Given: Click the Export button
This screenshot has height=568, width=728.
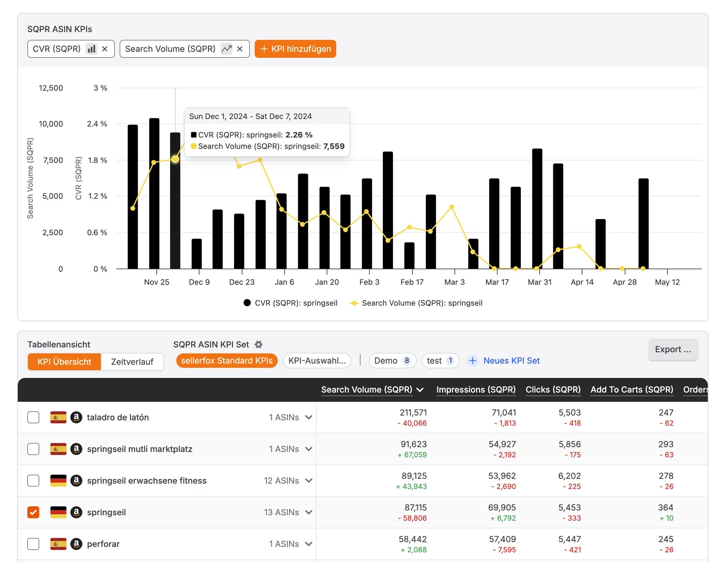Looking at the screenshot, I should click(673, 349).
